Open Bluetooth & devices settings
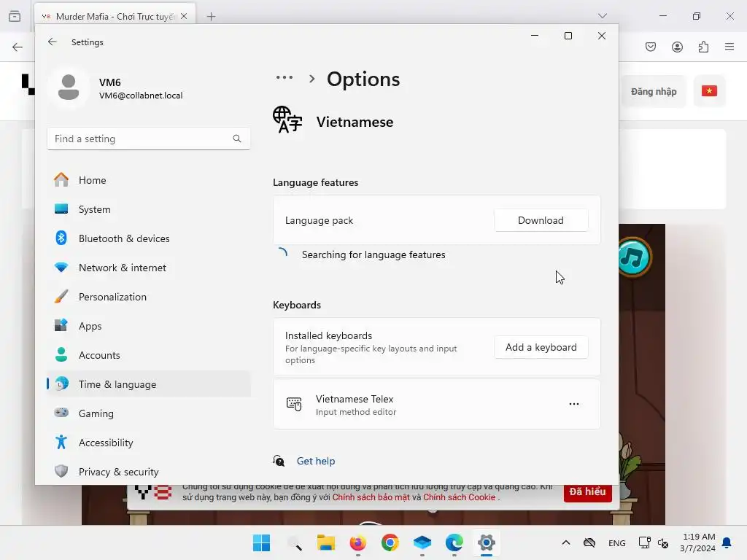This screenshot has height=560, width=747. pyautogui.click(x=149, y=238)
